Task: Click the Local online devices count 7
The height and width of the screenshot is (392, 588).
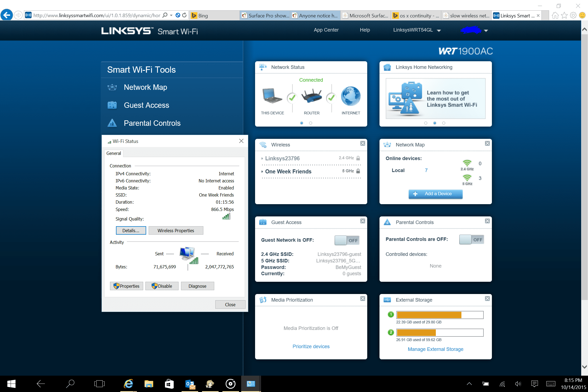Action: [x=426, y=170]
